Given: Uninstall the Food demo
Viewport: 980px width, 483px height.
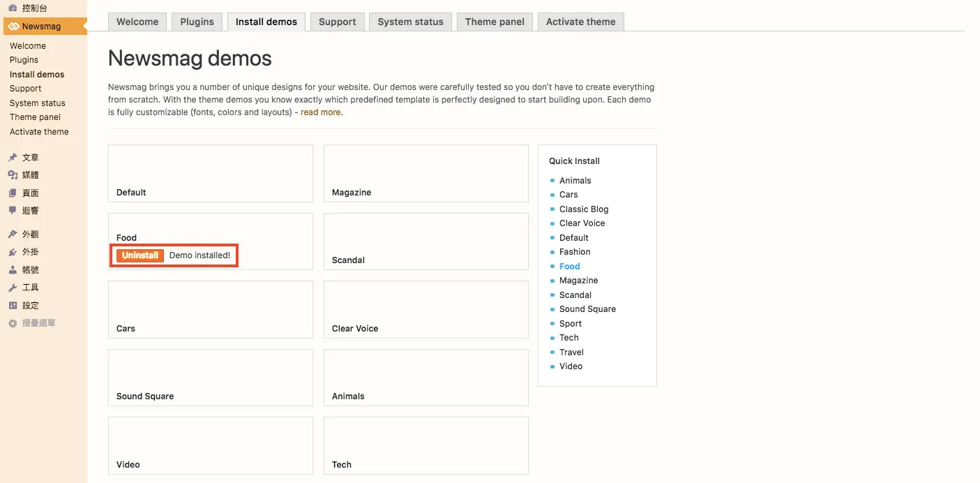Looking at the screenshot, I should [x=140, y=255].
